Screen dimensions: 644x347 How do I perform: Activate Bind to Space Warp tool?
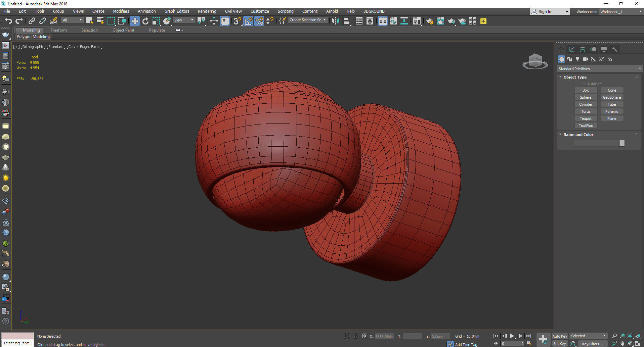point(53,21)
